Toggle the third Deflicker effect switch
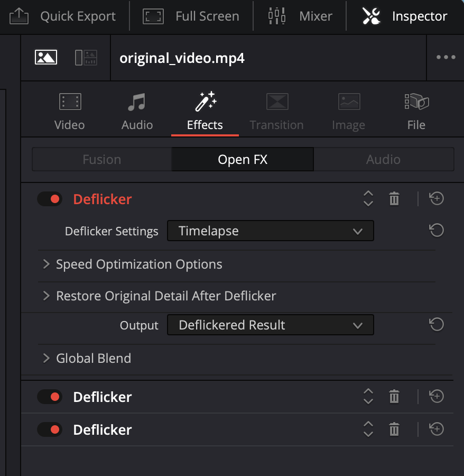The image size is (464, 476). point(50,429)
